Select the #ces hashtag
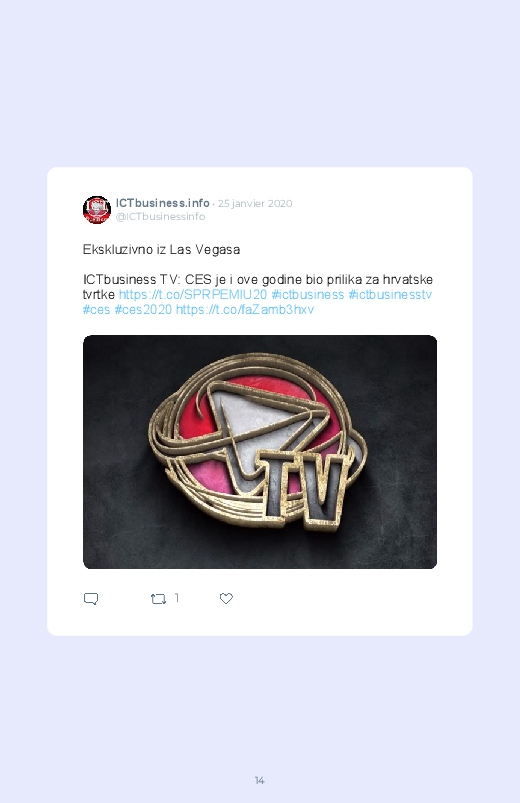The height and width of the screenshot is (803, 520). coord(96,309)
